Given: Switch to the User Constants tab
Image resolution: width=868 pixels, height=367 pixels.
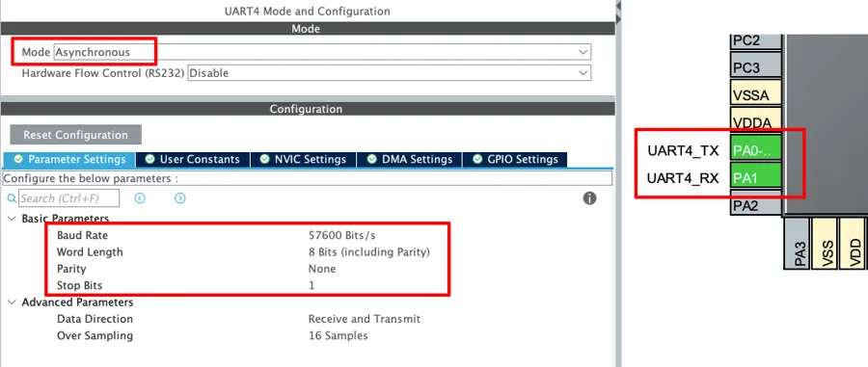Looking at the screenshot, I should point(193,159).
